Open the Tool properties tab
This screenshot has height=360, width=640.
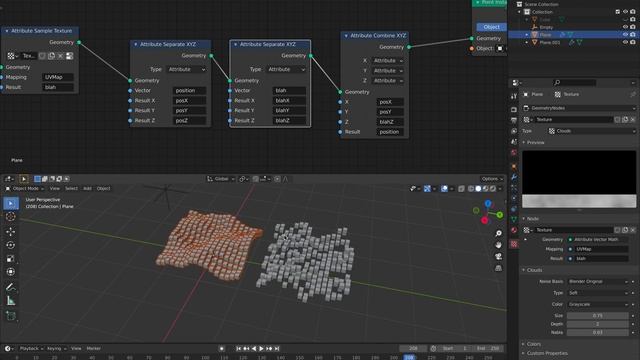(514, 96)
